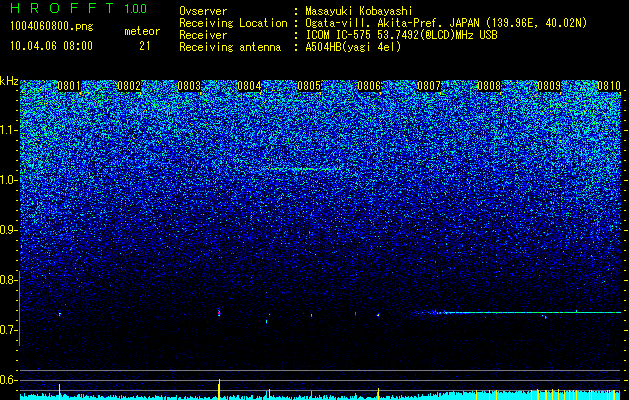Image resolution: width=629 pixels, height=400 pixels.
Task: Click the A504HB(yagi 4el) antenna text
Action: [353, 47]
